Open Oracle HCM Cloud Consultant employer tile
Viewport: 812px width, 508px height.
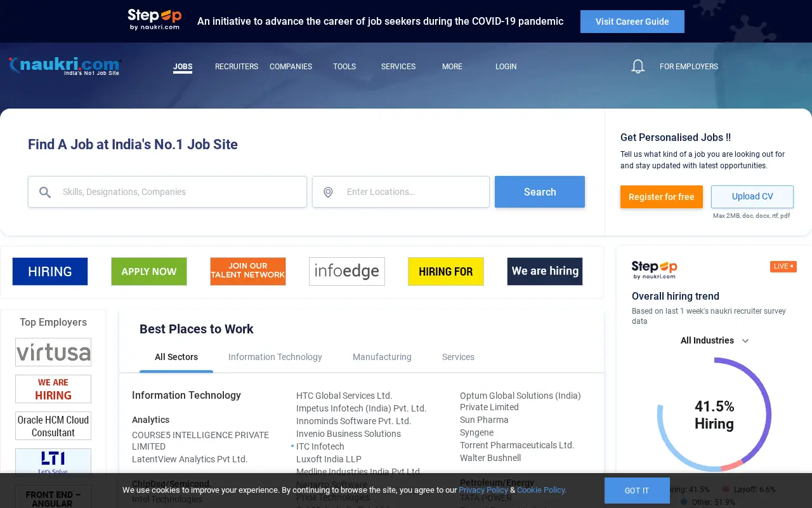53,426
